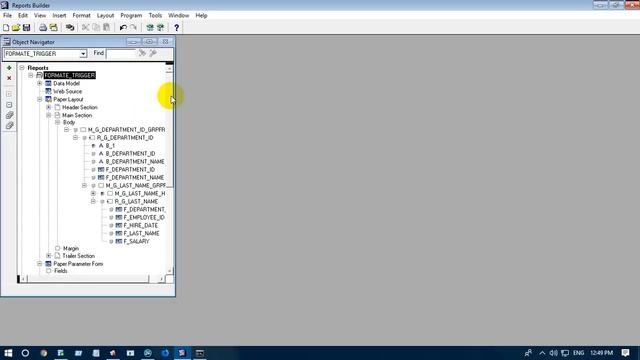Select the F_EMPLOYEE_ID field item

[144, 218]
